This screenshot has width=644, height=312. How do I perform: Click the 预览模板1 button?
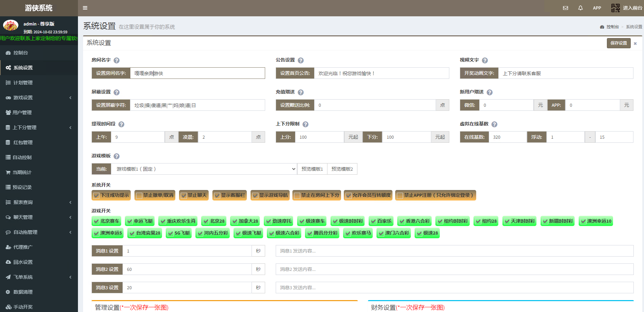(x=312, y=169)
